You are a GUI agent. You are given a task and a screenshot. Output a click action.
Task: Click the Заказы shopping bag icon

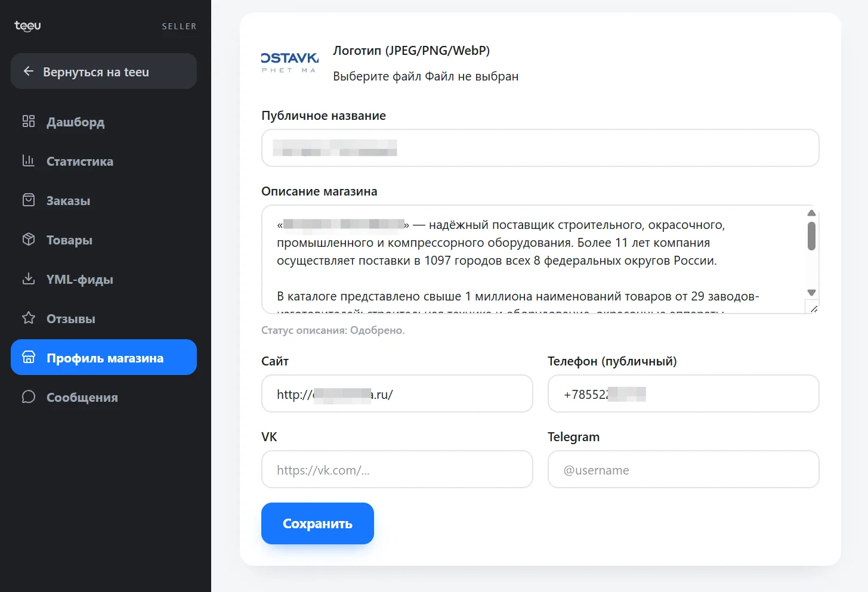pos(29,200)
